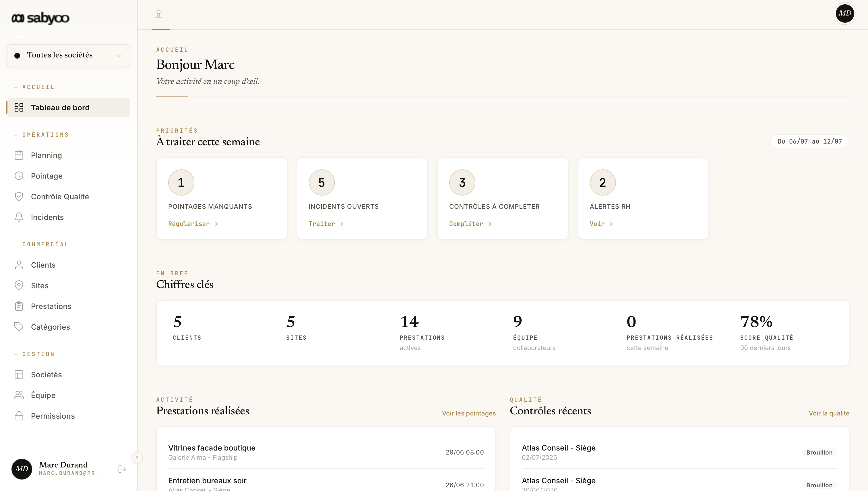Open Planning via its calendar icon
Viewport: 868px width, 491px height.
click(x=19, y=155)
